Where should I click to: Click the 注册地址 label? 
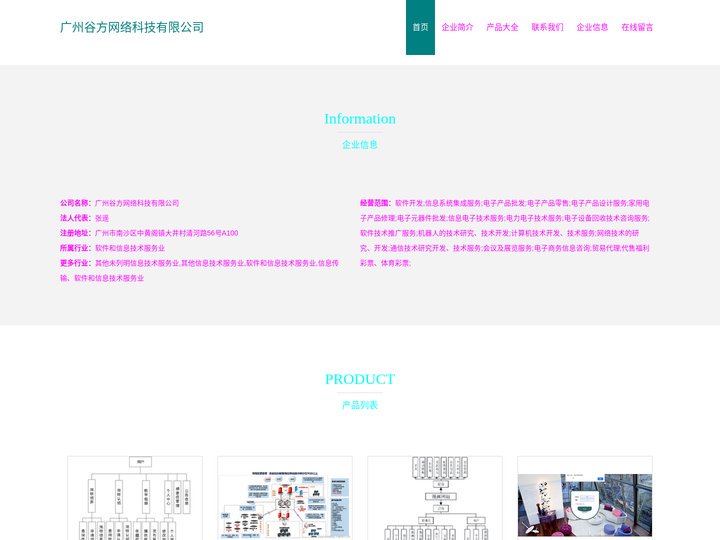click(75, 233)
